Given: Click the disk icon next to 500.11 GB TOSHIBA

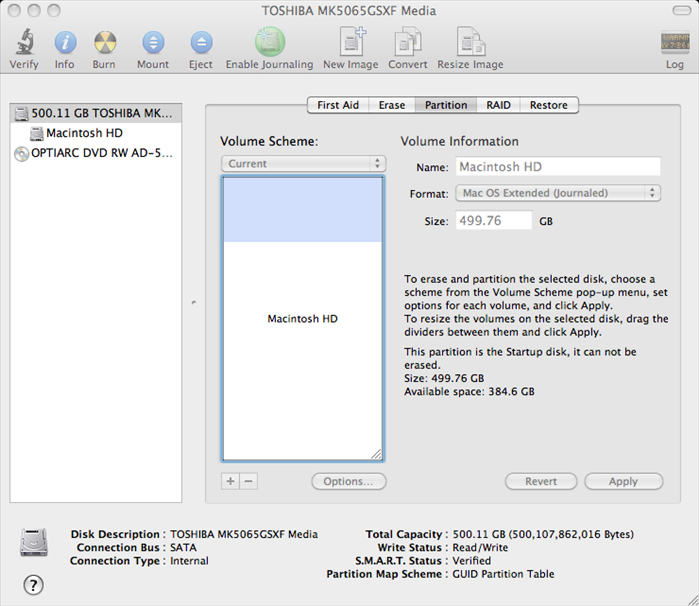Looking at the screenshot, I should pyautogui.click(x=21, y=114).
